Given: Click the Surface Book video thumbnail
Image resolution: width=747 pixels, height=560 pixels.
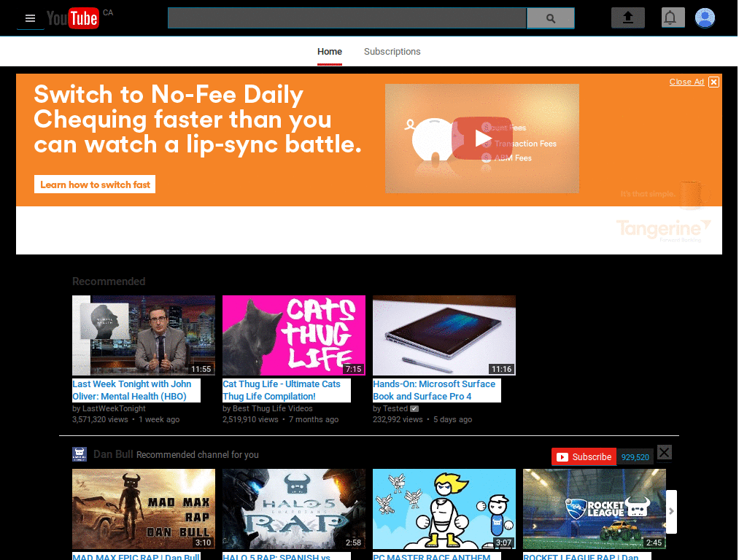Looking at the screenshot, I should pos(444,335).
